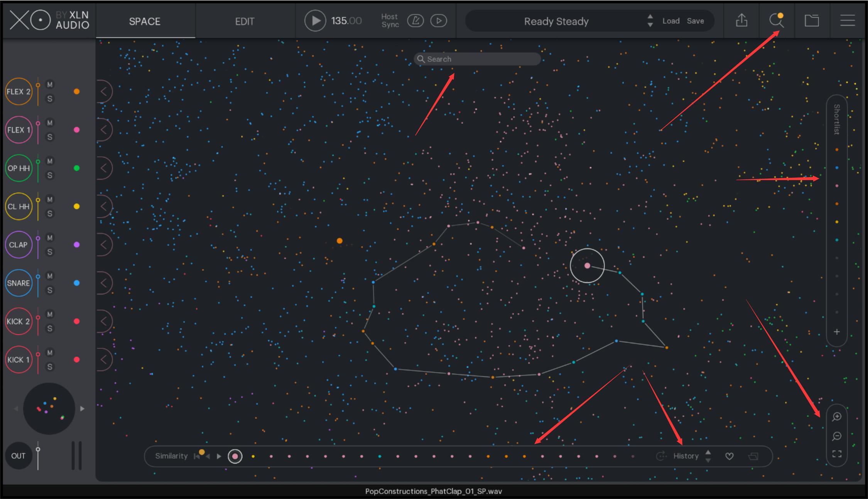
Task: Click the plus icon in Shortlist
Action: point(836,332)
